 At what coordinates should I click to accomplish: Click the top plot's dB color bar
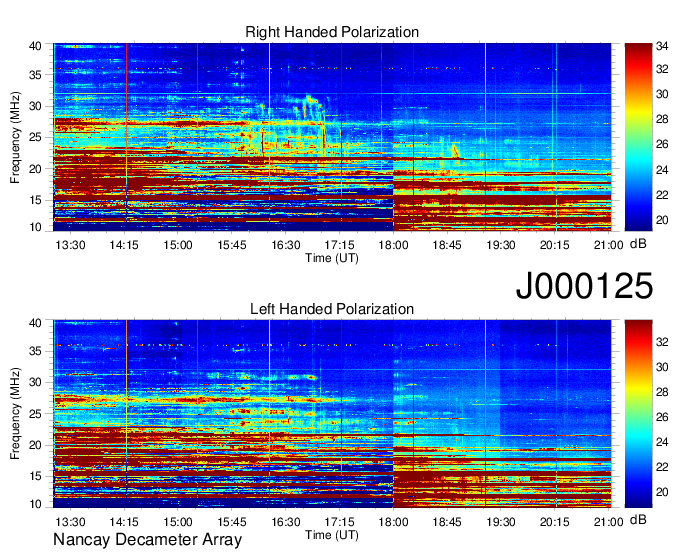(x=638, y=137)
